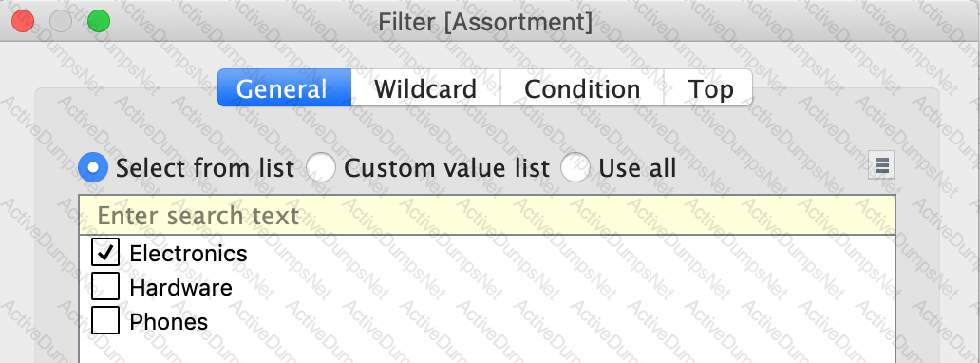Close the Filter window with the red button
Screen dimensions: 980x363
23,21
